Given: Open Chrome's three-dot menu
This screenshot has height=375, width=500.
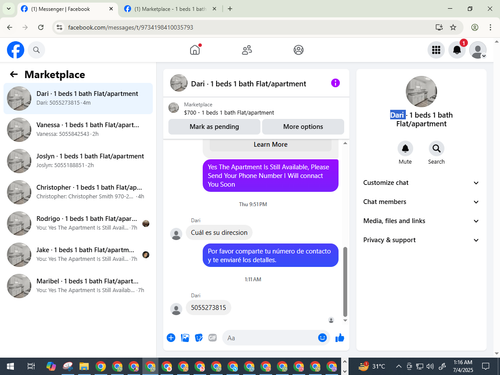Looking at the screenshot, I should click(490, 27).
